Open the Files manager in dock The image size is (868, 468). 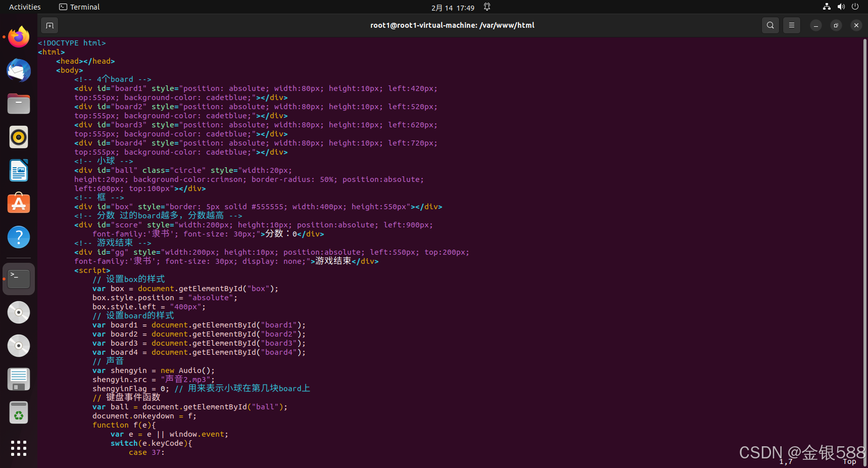[19, 104]
